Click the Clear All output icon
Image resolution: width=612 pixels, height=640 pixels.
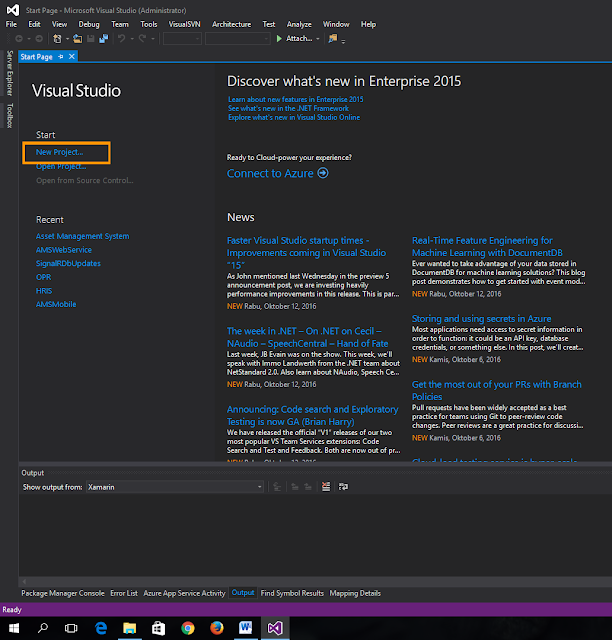click(x=326, y=487)
